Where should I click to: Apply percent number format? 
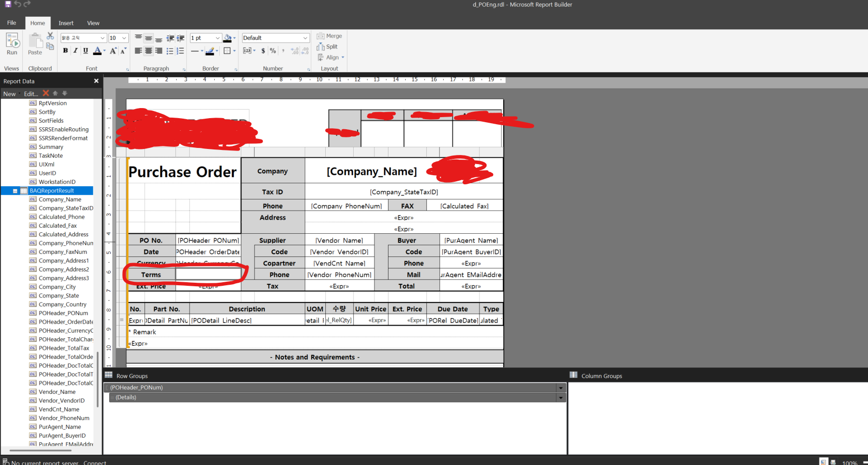(x=273, y=50)
